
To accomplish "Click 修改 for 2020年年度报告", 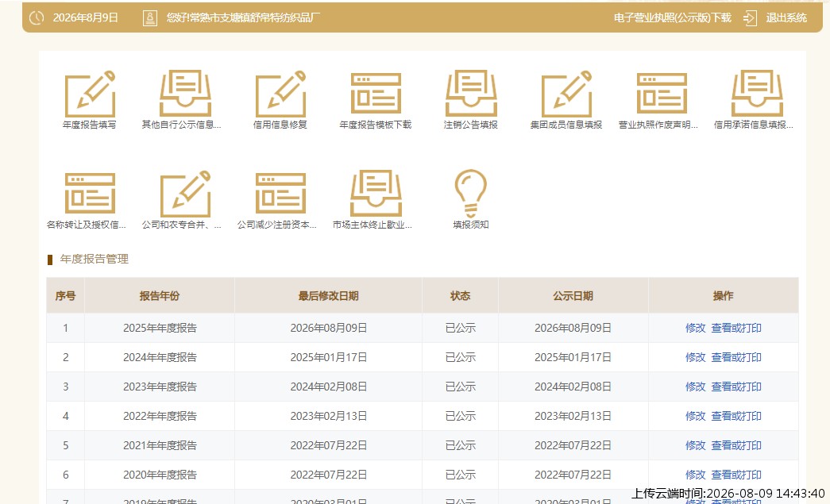I will tap(695, 475).
